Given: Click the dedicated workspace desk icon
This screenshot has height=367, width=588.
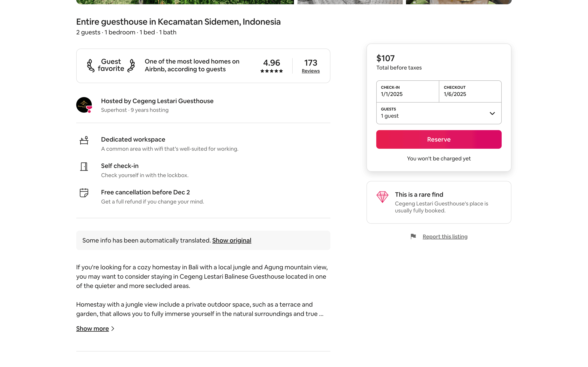Looking at the screenshot, I should point(84,140).
